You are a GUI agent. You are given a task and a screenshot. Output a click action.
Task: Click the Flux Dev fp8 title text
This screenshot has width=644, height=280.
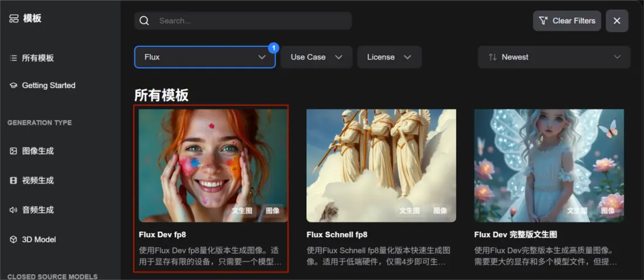coord(162,235)
